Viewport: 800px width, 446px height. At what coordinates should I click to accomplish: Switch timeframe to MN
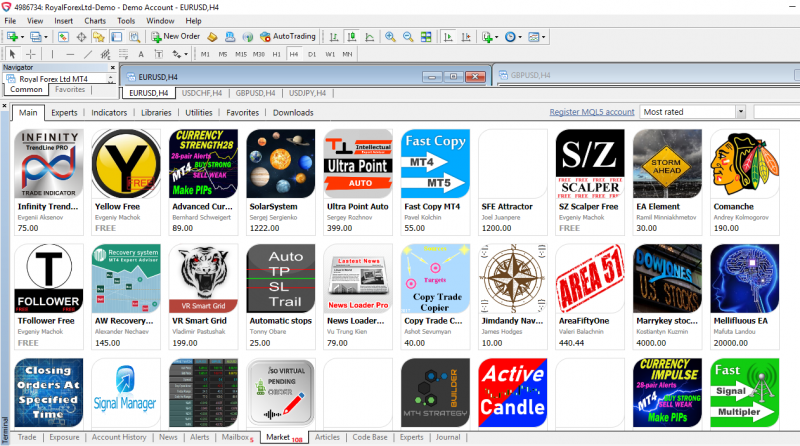point(347,54)
